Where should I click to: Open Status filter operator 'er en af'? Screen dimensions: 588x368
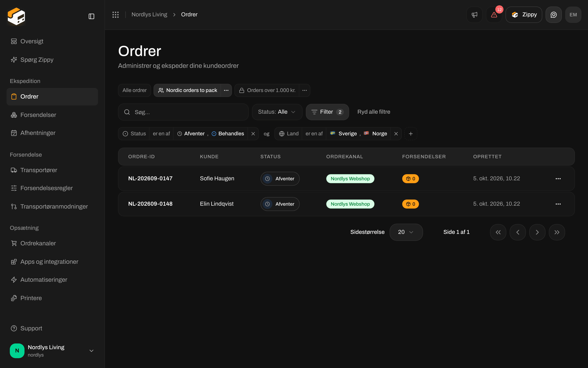(161, 134)
